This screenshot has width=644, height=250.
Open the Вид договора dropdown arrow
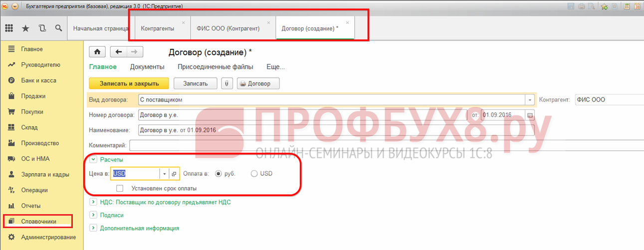530,100
